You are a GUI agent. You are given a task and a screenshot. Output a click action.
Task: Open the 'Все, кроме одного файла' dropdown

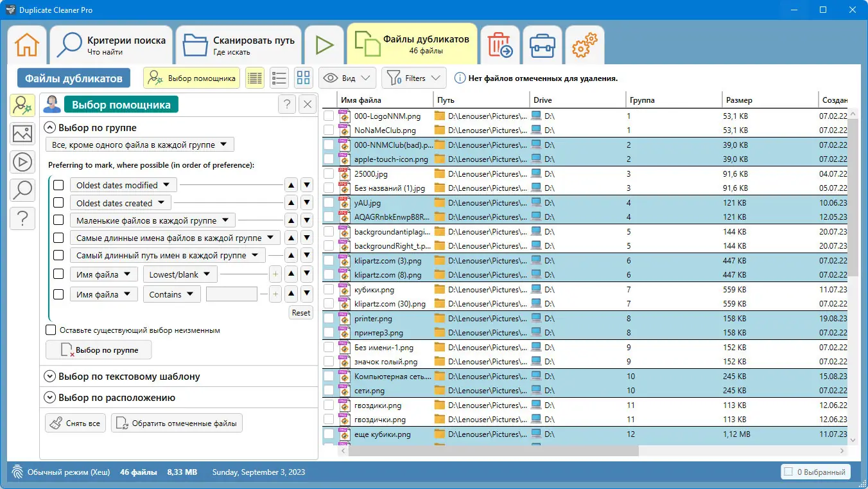139,145
